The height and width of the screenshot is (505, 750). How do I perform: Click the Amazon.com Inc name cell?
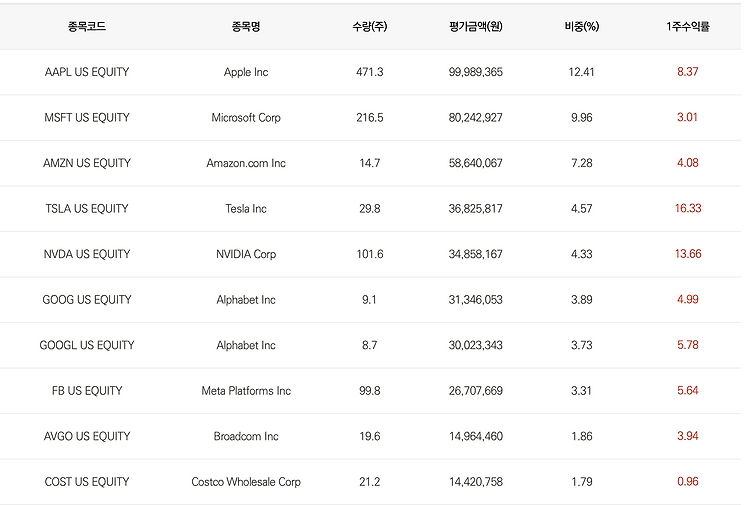click(x=246, y=163)
